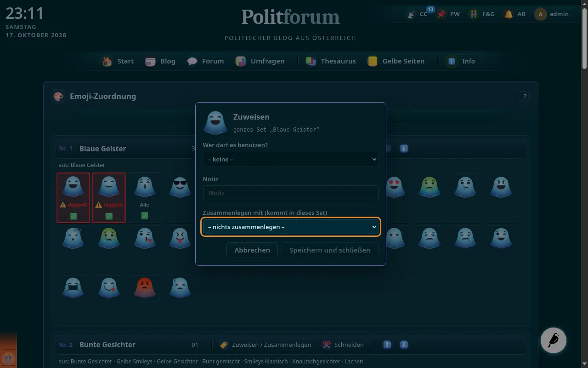Open the Info navigation item

click(x=461, y=61)
